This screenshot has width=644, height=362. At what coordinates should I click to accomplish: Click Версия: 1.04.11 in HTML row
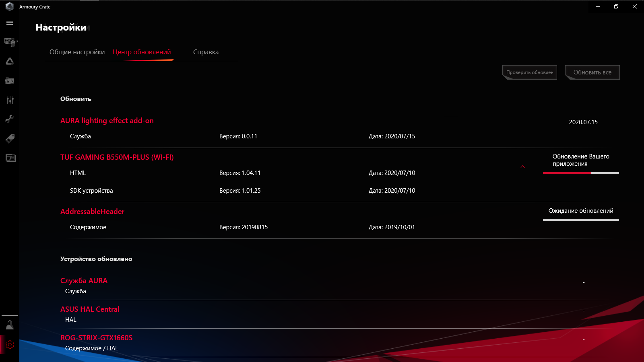point(240,173)
